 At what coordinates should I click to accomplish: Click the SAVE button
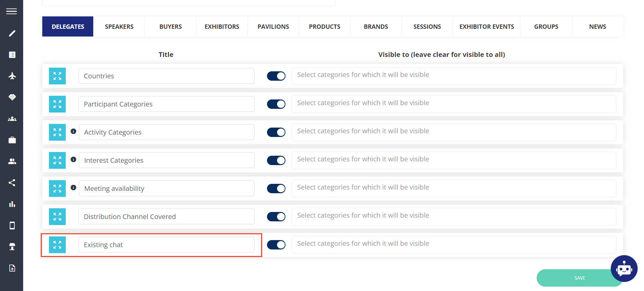pos(580,278)
